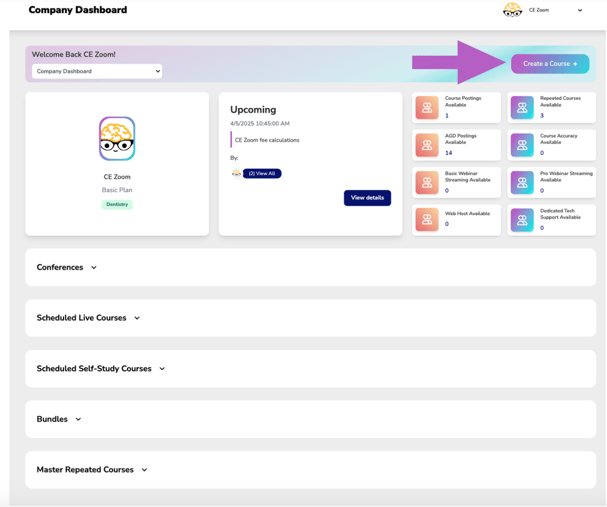Viewport: 607px width, 507px height.
Task: Click the Dedicated Tech Support Available label
Action: tap(560, 214)
